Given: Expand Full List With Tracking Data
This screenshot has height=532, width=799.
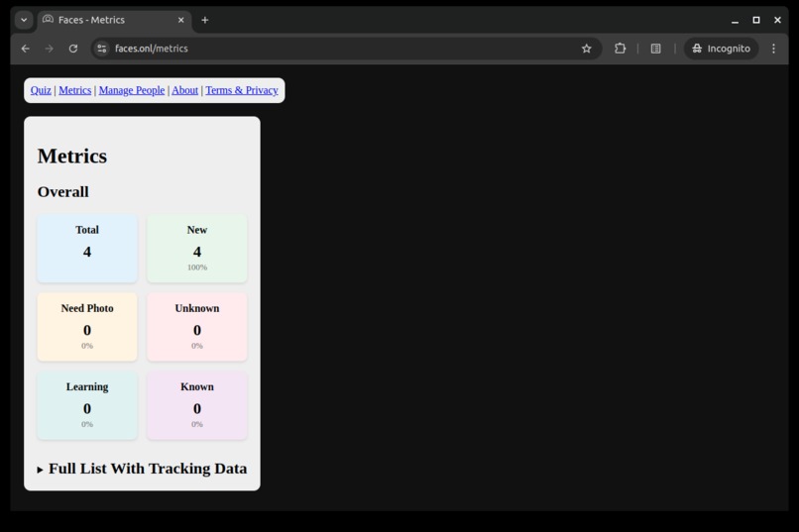Looking at the screenshot, I should pyautogui.click(x=142, y=469).
